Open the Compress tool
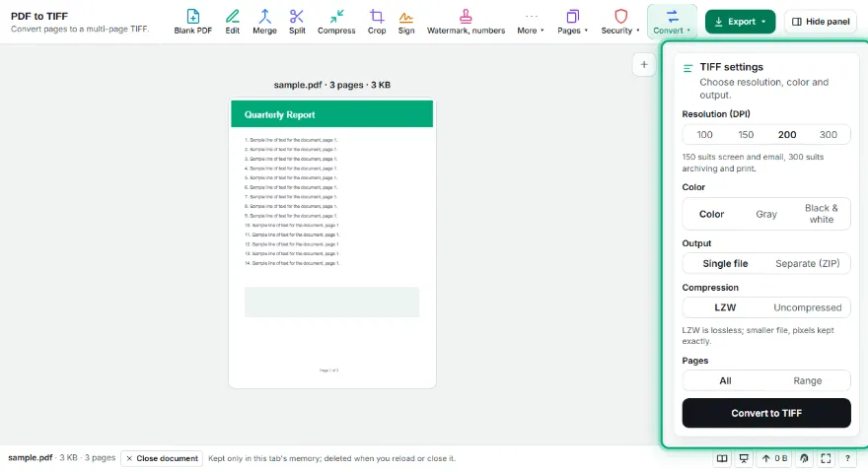Viewport: 868px width, 472px height. tap(336, 22)
